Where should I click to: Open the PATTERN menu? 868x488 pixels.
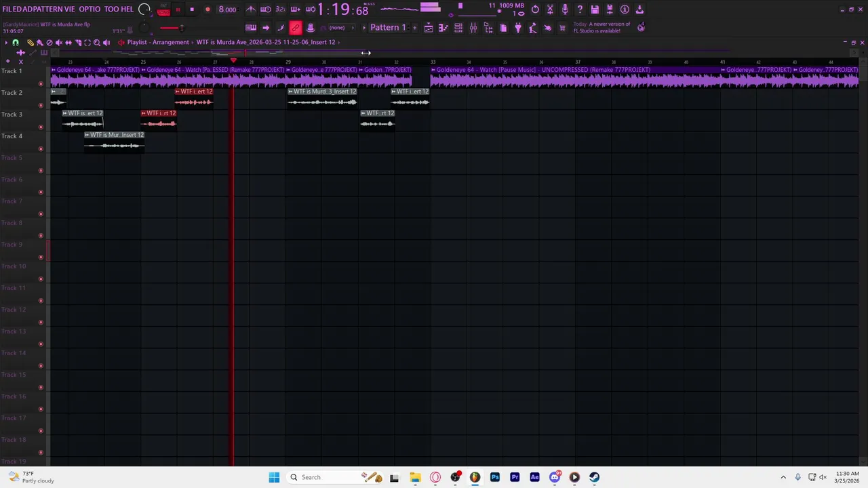[x=47, y=9]
